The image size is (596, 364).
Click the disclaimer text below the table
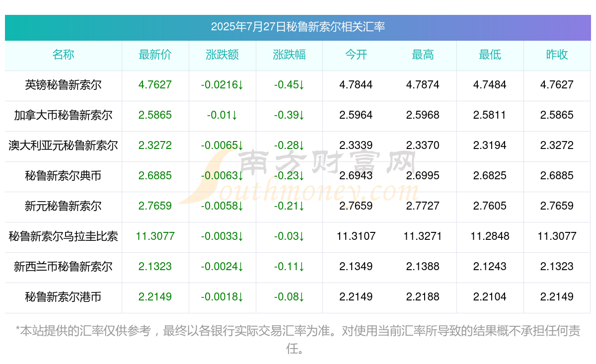pos(298,340)
